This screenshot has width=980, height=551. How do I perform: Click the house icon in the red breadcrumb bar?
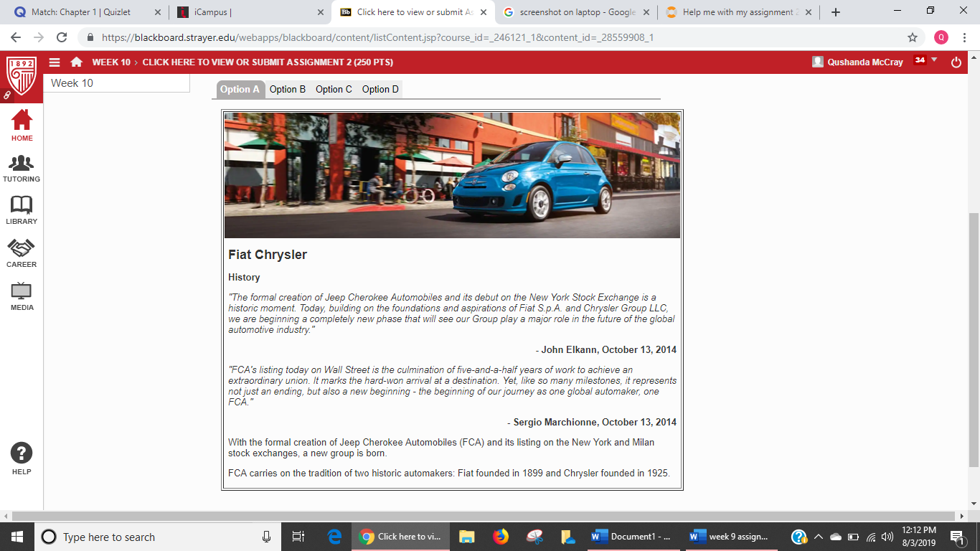tap(77, 62)
